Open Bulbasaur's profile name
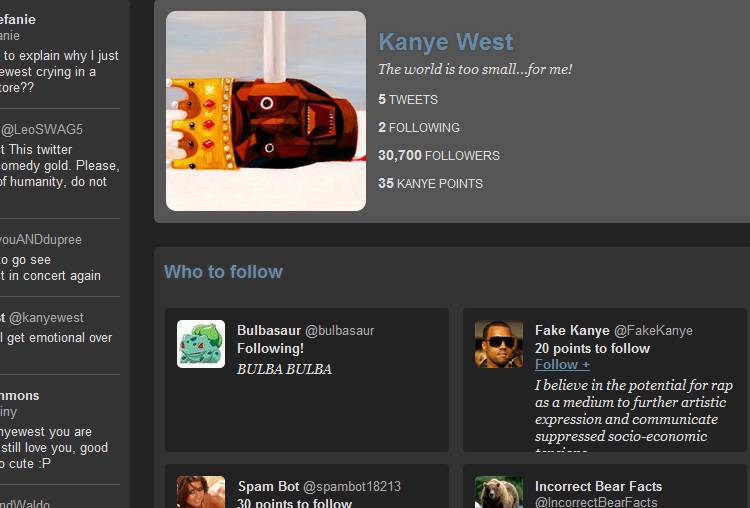This screenshot has height=508, width=750. click(268, 330)
